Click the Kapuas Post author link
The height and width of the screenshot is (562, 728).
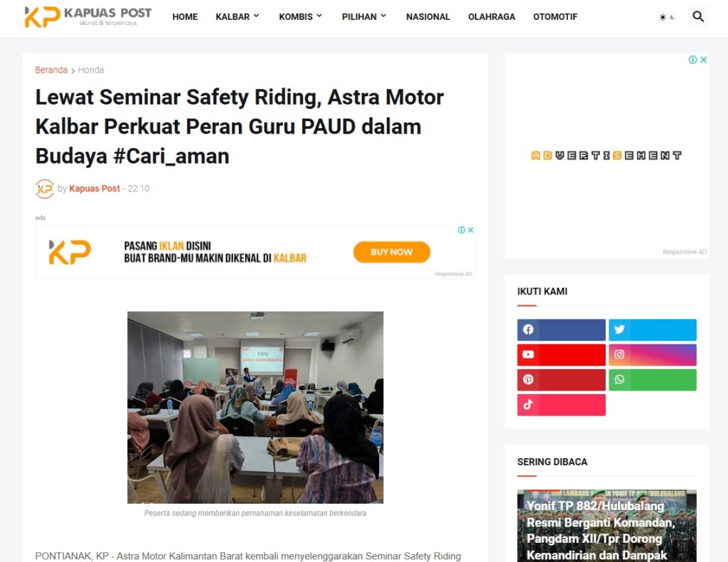coord(95,189)
